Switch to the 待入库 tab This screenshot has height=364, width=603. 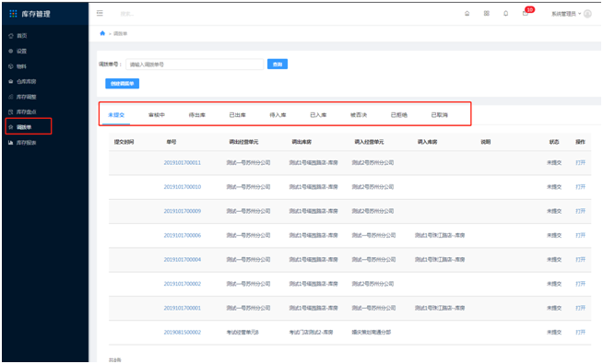pos(278,115)
